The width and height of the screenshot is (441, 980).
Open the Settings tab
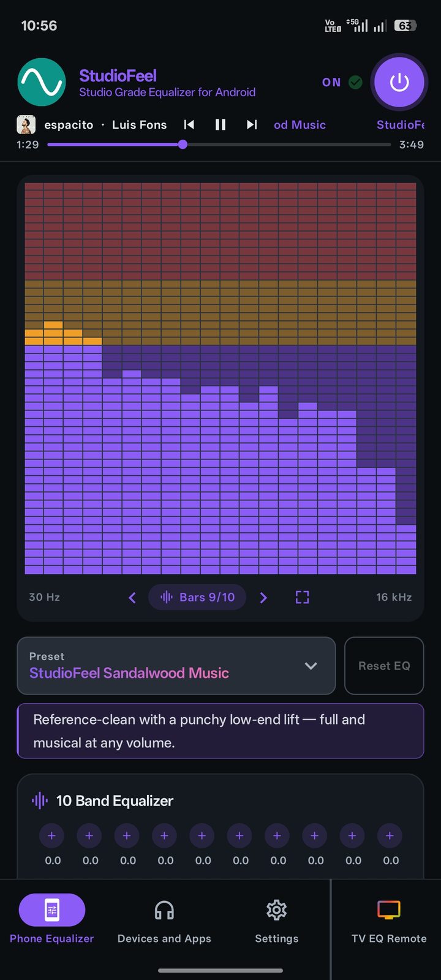(277, 919)
